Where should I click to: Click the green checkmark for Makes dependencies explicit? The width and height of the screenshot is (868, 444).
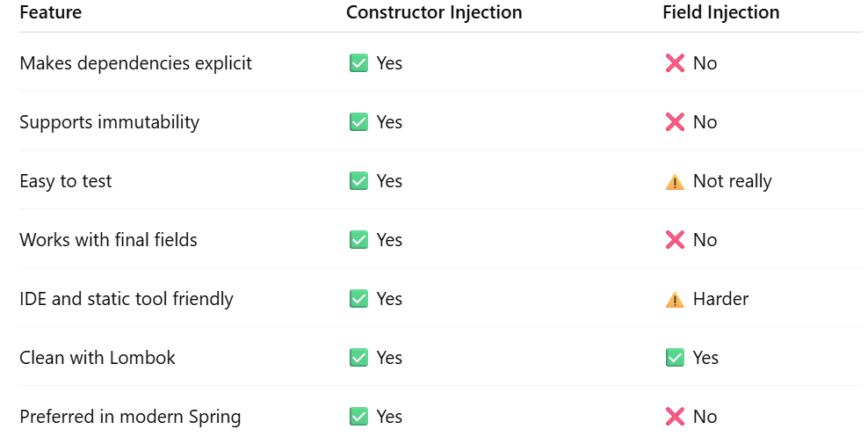[358, 63]
